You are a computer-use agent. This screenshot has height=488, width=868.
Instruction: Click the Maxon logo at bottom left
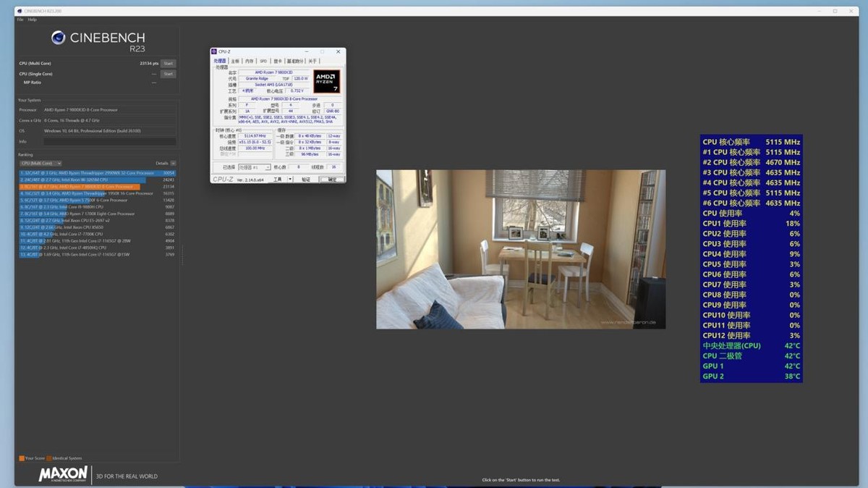(63, 475)
